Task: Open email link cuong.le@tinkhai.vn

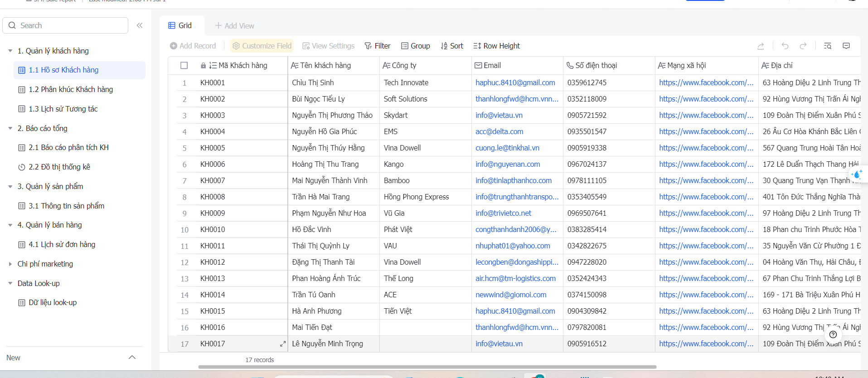Action: point(507,148)
